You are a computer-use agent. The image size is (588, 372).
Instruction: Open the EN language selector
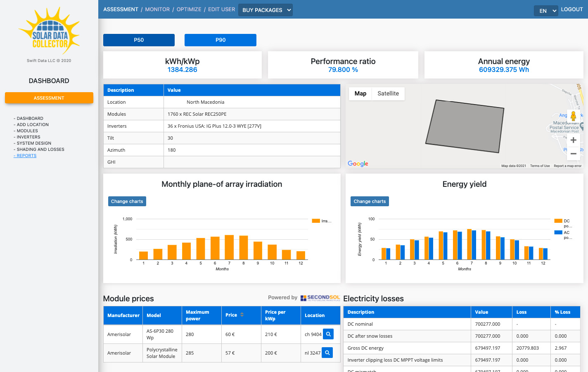click(546, 11)
